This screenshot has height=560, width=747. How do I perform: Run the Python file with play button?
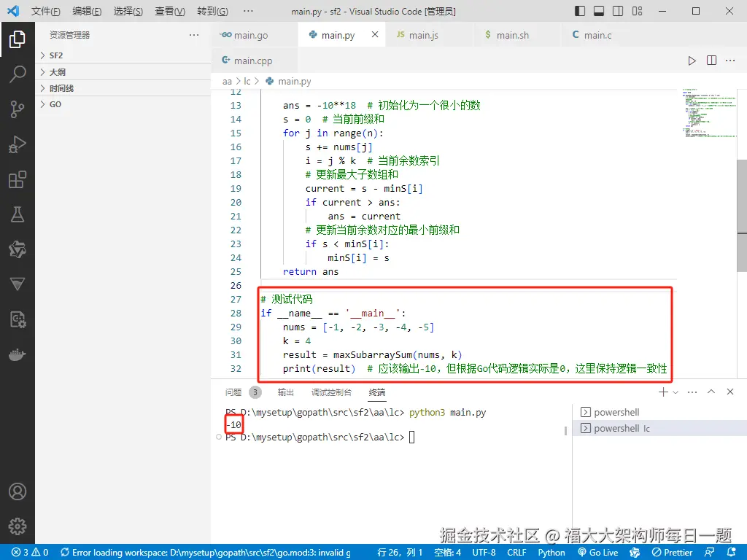click(x=692, y=61)
